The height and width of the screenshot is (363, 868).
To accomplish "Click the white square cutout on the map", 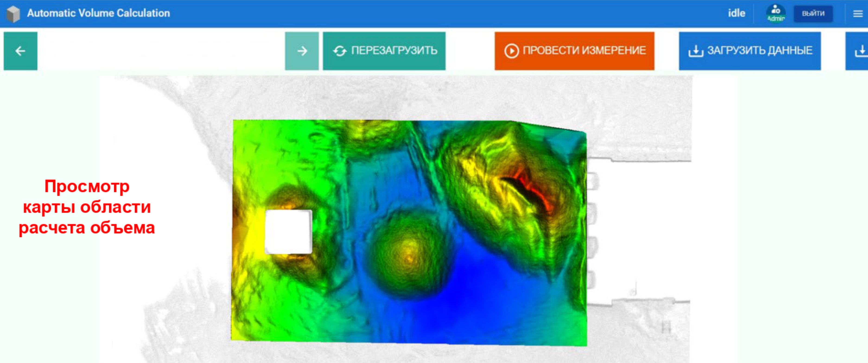I will click(288, 232).
